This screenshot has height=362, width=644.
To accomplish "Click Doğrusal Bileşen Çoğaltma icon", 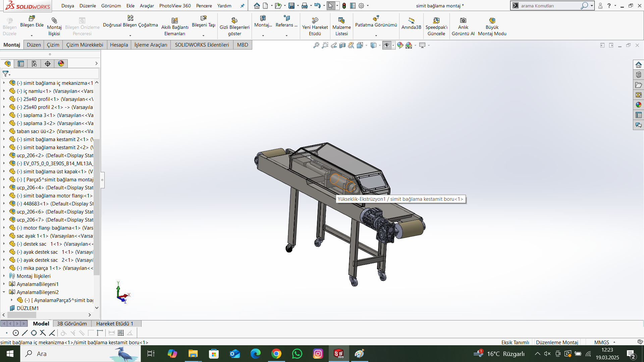I will (130, 18).
